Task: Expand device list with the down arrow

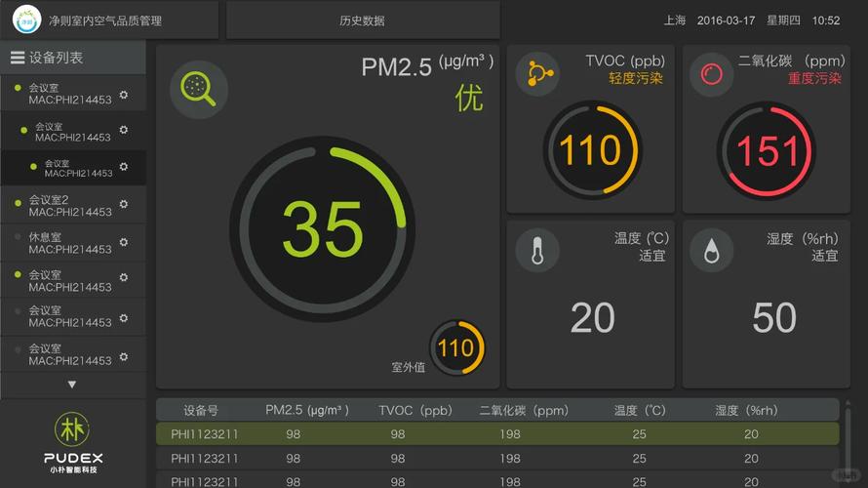Action: (x=72, y=385)
